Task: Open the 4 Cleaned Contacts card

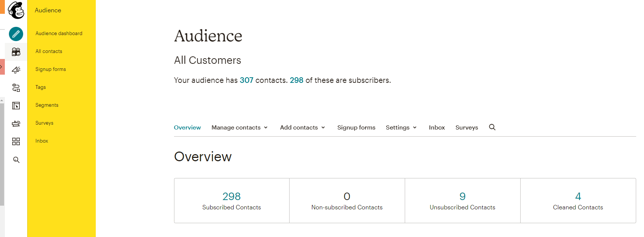Action: pos(578,201)
